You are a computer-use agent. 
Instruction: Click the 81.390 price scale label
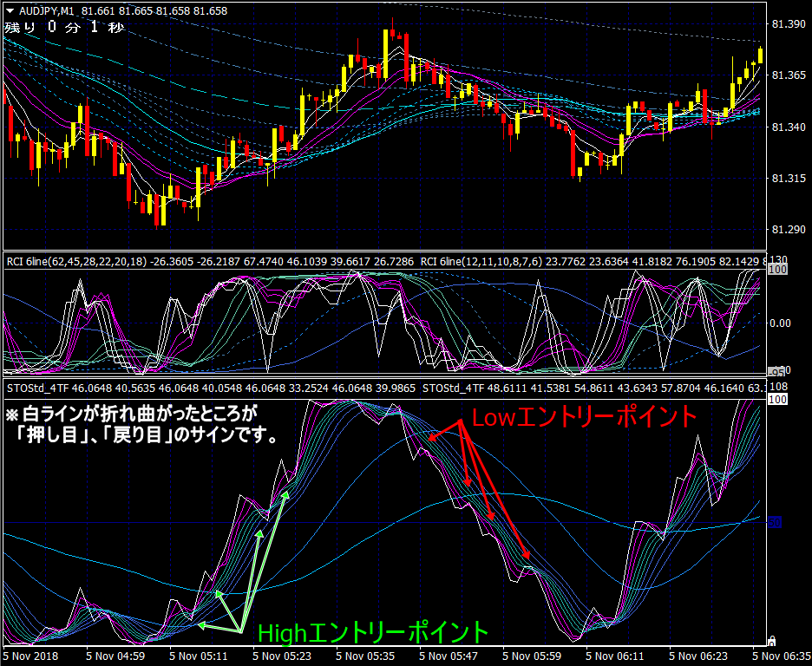tap(789, 23)
